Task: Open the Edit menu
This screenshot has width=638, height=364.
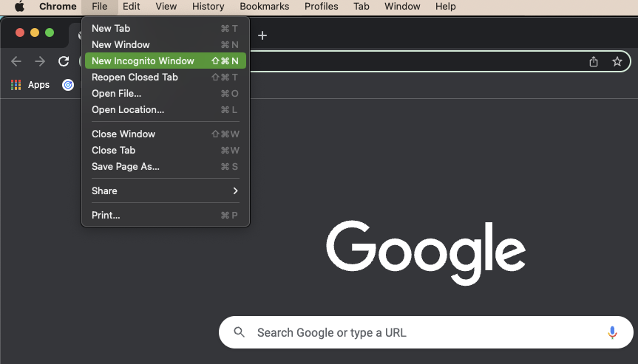Action: (132, 7)
